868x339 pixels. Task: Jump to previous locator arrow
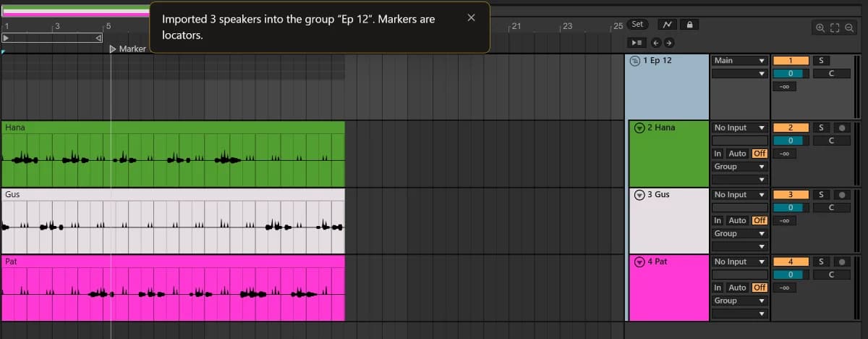point(655,42)
